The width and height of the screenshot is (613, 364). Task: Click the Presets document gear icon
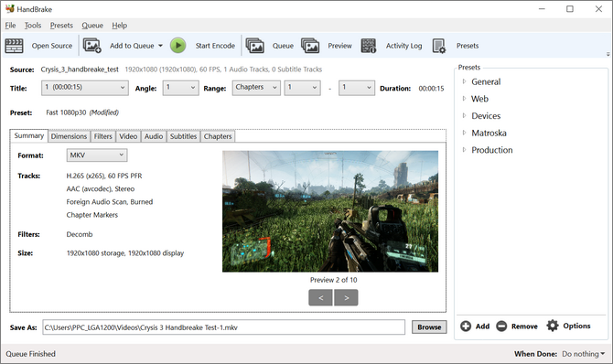(439, 46)
